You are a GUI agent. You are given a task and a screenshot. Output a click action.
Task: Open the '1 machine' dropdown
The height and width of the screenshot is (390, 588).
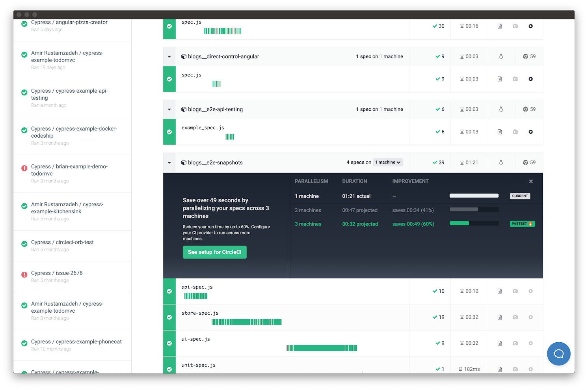pyautogui.click(x=388, y=162)
